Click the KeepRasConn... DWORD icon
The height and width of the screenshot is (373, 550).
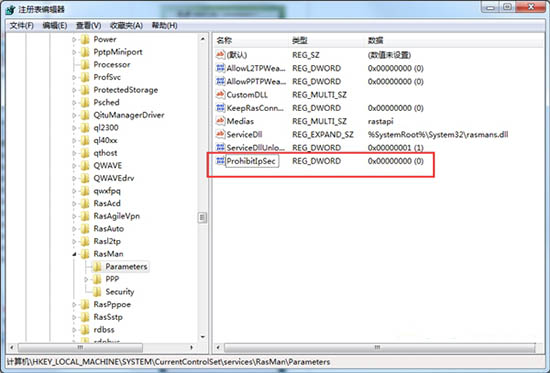pos(220,108)
